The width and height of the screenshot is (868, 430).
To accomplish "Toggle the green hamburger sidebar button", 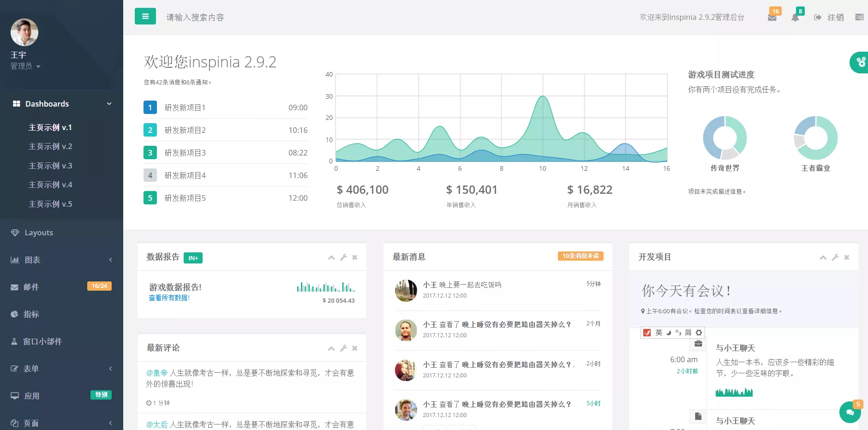I will [x=145, y=17].
